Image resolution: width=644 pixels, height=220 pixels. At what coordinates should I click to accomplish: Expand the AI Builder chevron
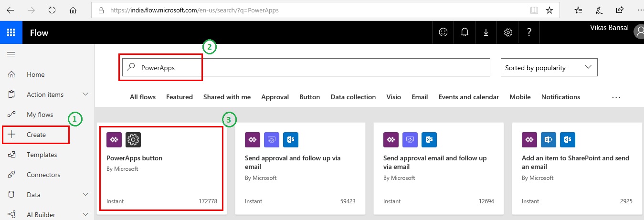(86, 215)
